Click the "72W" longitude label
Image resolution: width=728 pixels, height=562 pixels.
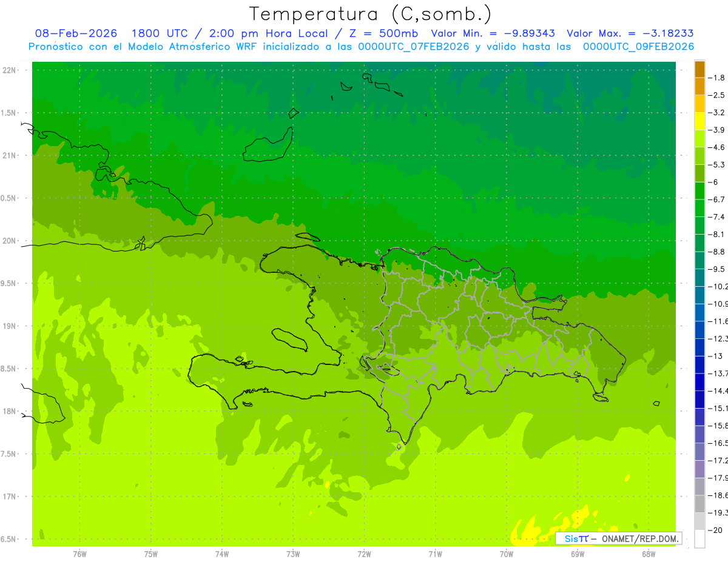(365, 554)
